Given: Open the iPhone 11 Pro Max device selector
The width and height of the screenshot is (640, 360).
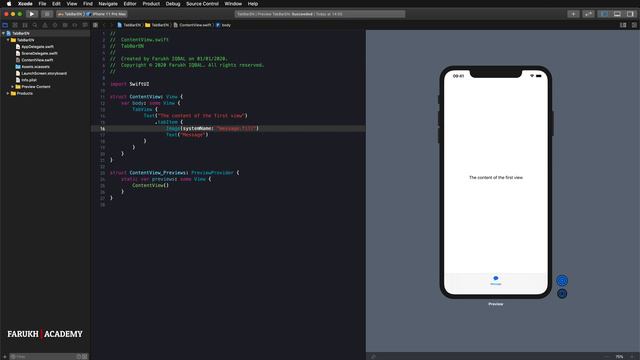Looking at the screenshot, I should click(107, 14).
